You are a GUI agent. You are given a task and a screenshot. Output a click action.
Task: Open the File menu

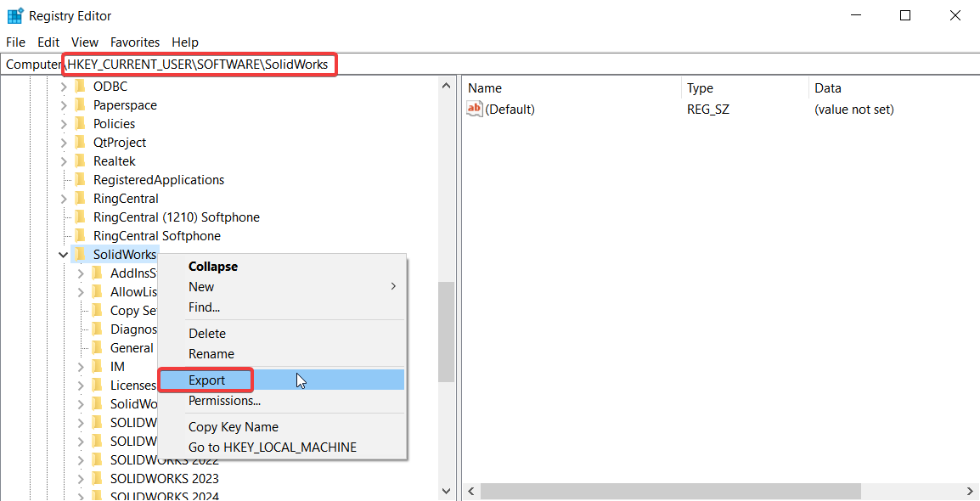[15, 42]
